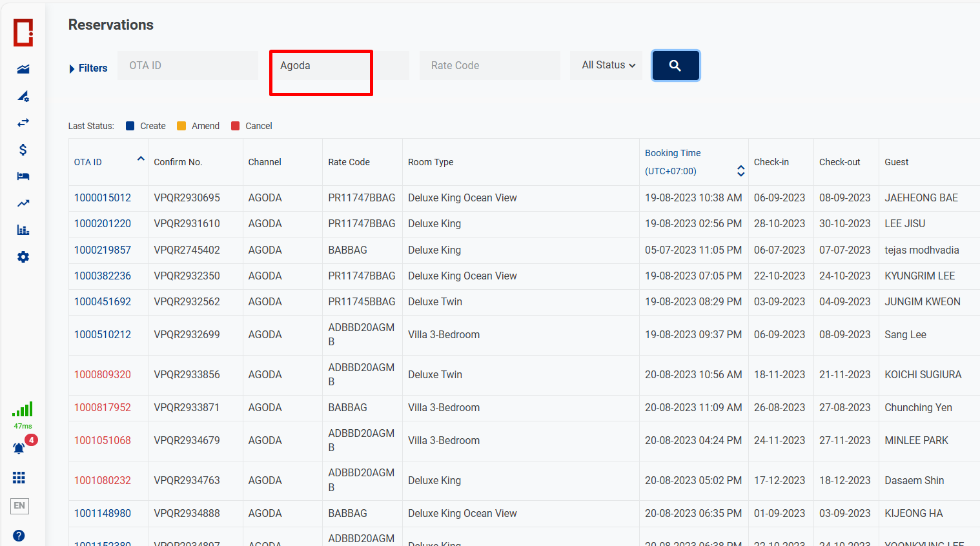Open the All Status dropdown
The image size is (980, 546).
(x=607, y=65)
